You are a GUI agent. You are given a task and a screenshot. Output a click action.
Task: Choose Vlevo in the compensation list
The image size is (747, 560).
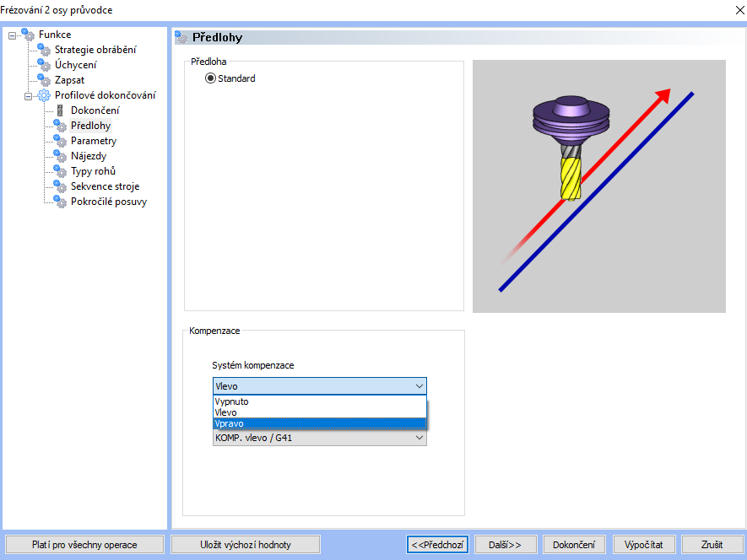pos(320,412)
